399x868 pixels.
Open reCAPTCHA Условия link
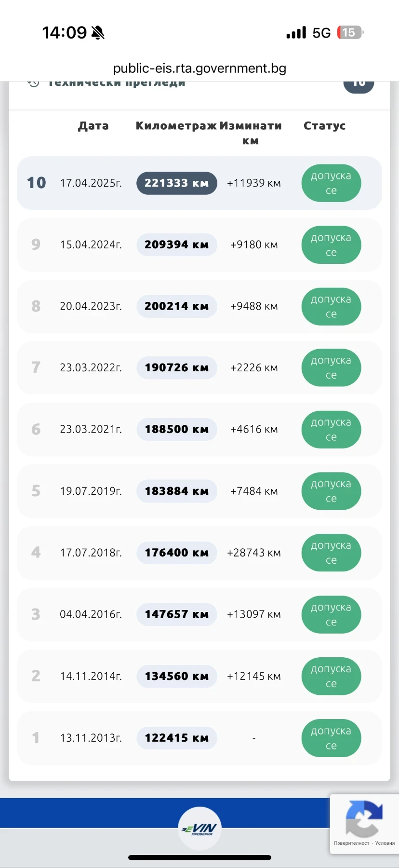pos(385,843)
